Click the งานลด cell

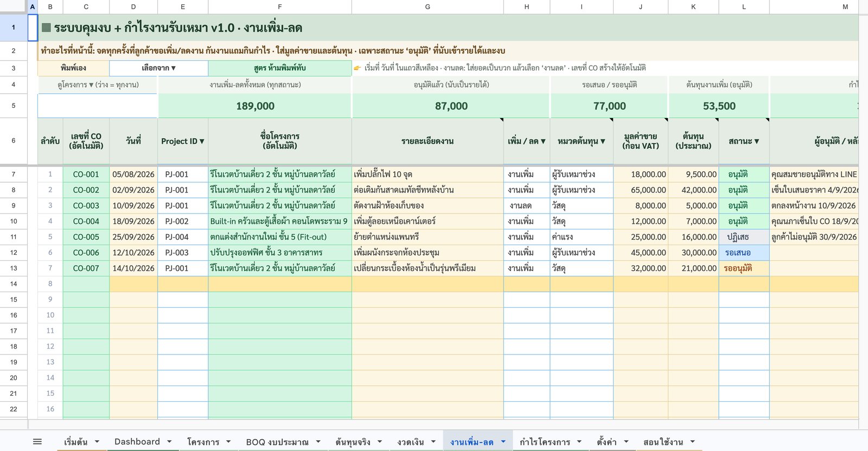(x=527, y=205)
